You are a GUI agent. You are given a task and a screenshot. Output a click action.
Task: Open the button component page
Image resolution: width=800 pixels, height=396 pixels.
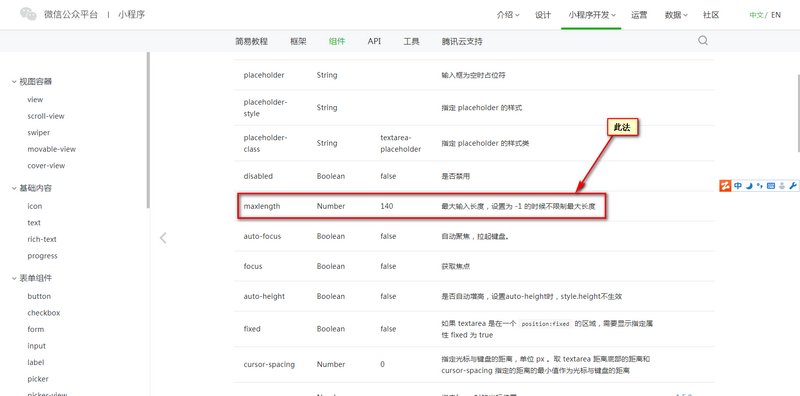coord(39,296)
